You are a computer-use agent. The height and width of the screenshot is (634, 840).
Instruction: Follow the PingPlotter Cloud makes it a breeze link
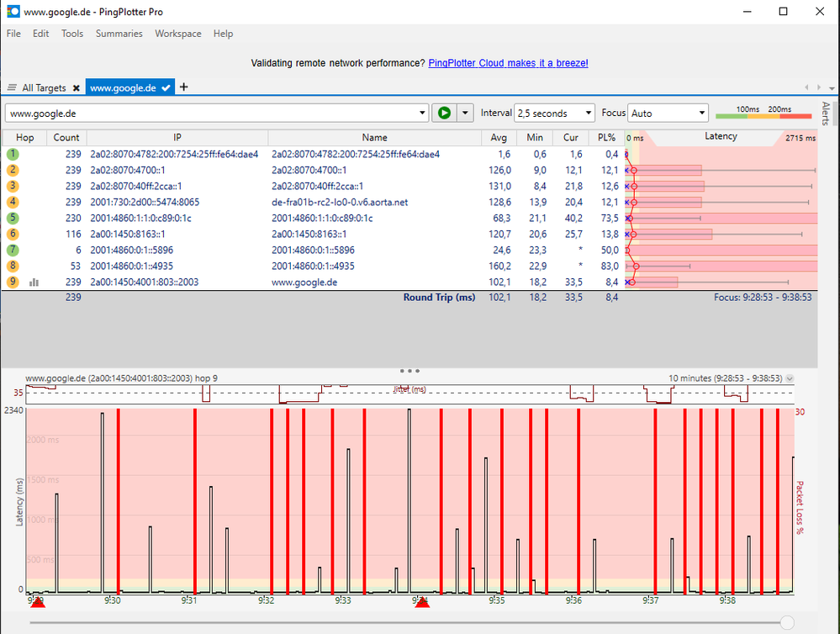pos(508,63)
